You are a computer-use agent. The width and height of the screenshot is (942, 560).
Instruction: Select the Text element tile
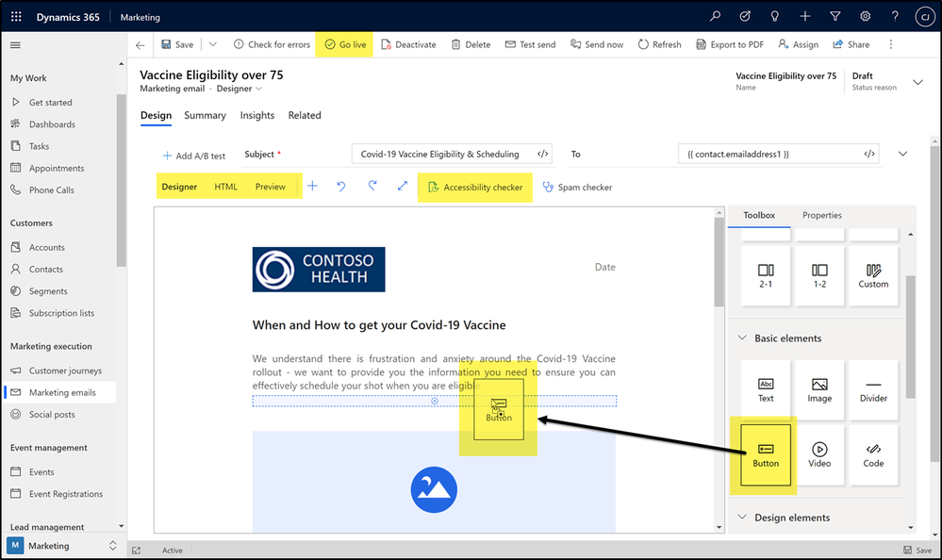coord(766,390)
